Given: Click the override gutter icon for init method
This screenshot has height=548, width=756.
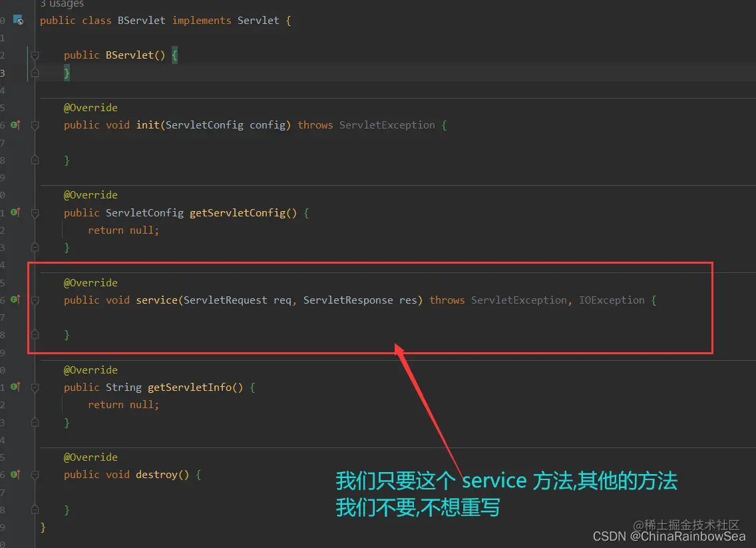Looking at the screenshot, I should [x=15, y=125].
